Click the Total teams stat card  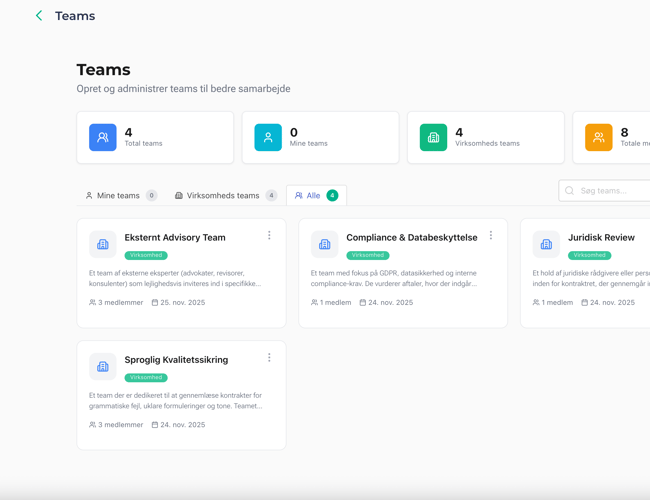[155, 137]
